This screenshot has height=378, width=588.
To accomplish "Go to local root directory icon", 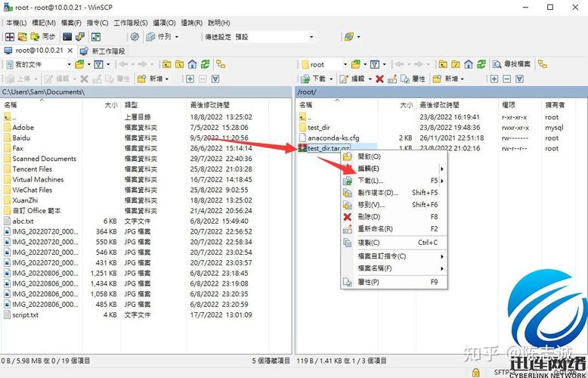I will tap(180, 64).
